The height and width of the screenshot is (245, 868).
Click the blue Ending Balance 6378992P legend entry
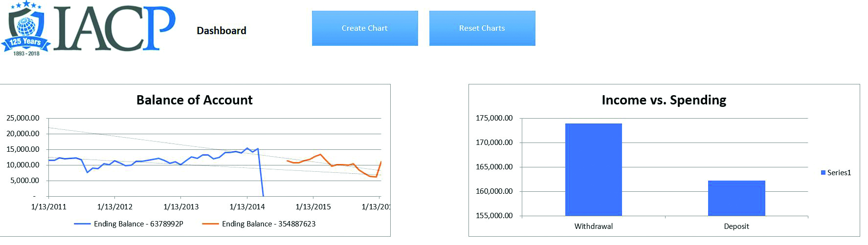coord(129,224)
